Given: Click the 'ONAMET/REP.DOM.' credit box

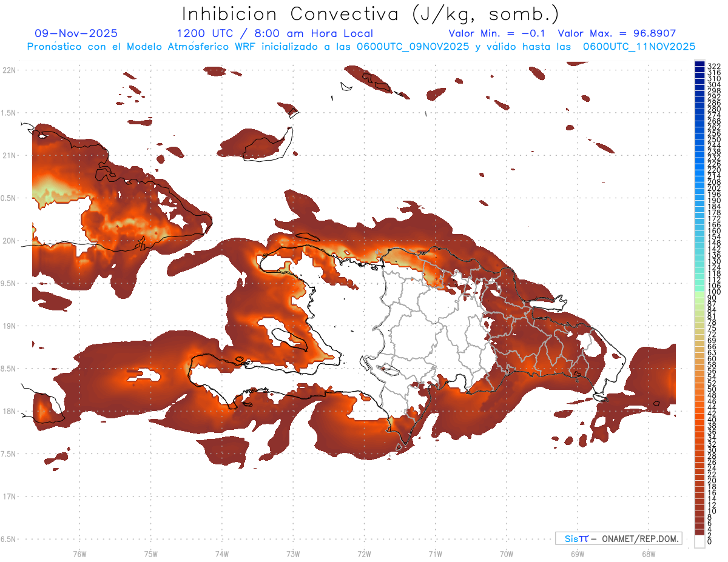Looking at the screenshot, I should [x=619, y=538].
